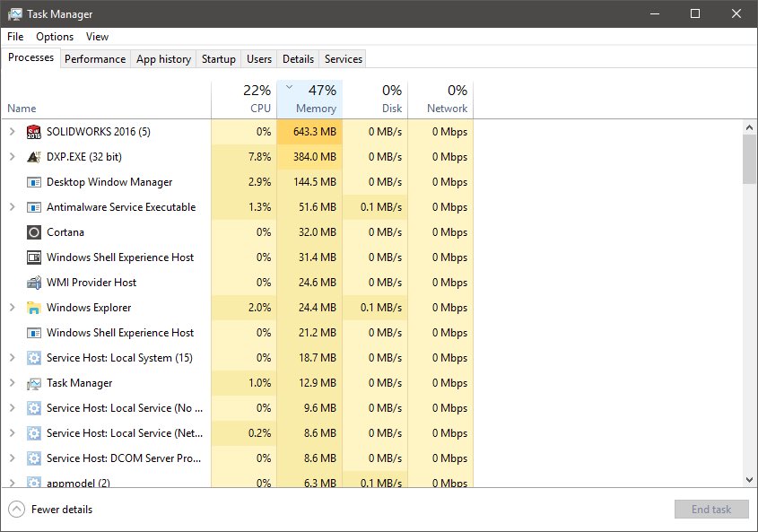Click the Service Host: Local System gear icon
This screenshot has height=532, width=758.
[x=34, y=358]
